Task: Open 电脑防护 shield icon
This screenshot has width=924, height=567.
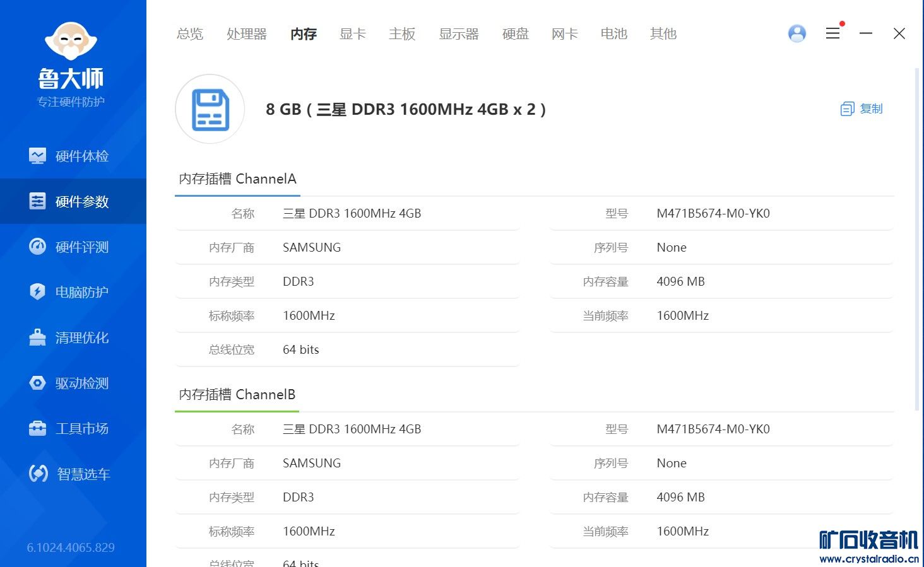Action: pyautogui.click(x=37, y=292)
